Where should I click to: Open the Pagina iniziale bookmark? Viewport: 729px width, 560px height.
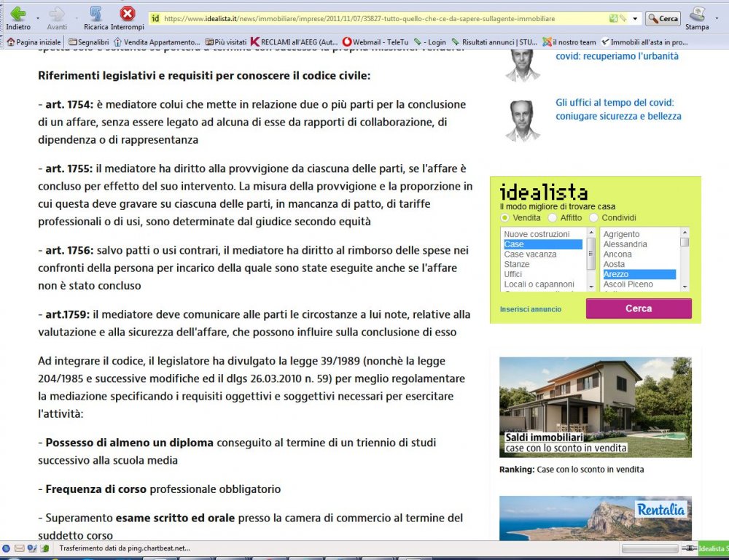pos(34,42)
